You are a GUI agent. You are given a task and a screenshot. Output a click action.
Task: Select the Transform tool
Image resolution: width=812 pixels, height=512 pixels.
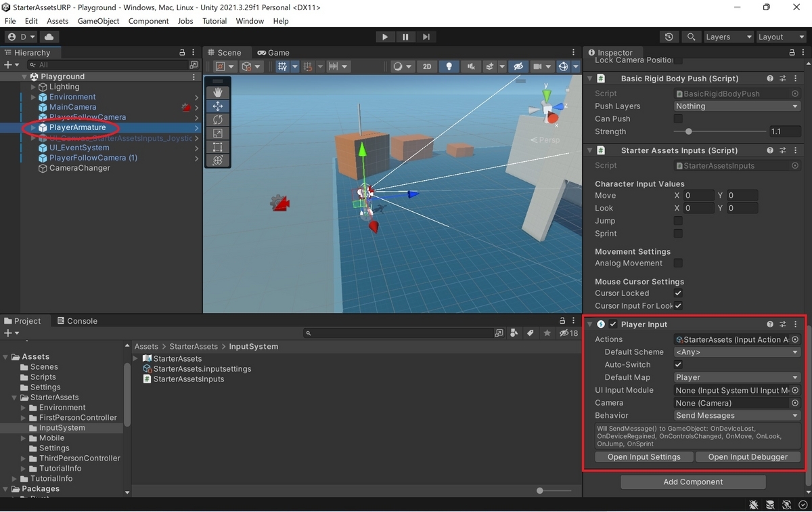(218, 161)
